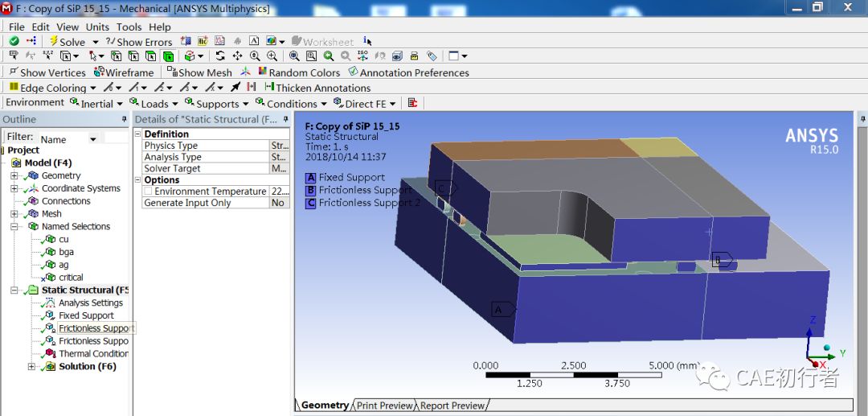
Task: Toggle Wireframe display mode
Action: pos(124,72)
